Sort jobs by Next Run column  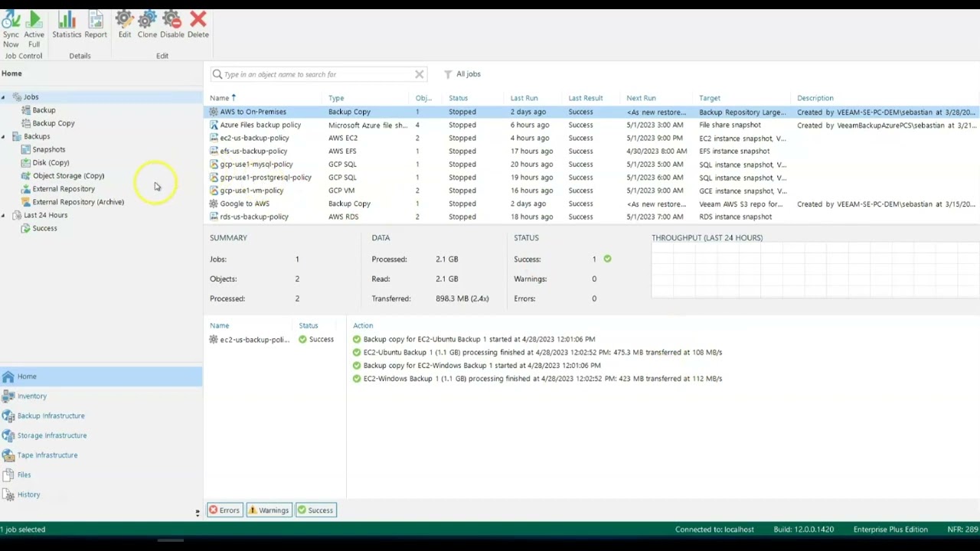641,98
